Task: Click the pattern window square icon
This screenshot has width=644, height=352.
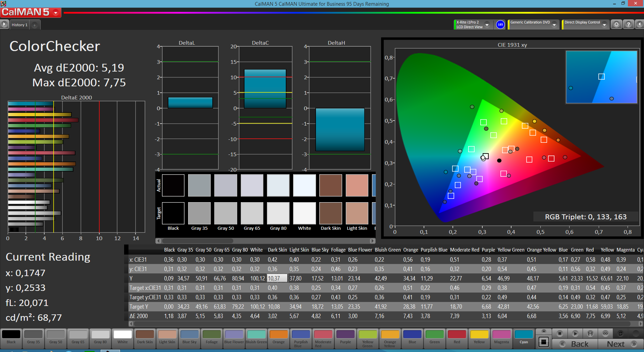Action: pyautogui.click(x=544, y=342)
